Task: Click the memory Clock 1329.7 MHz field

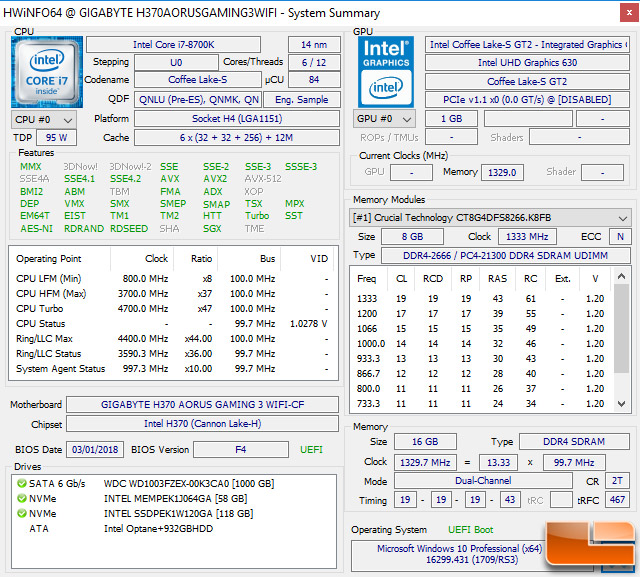Action: pyautogui.click(x=425, y=462)
